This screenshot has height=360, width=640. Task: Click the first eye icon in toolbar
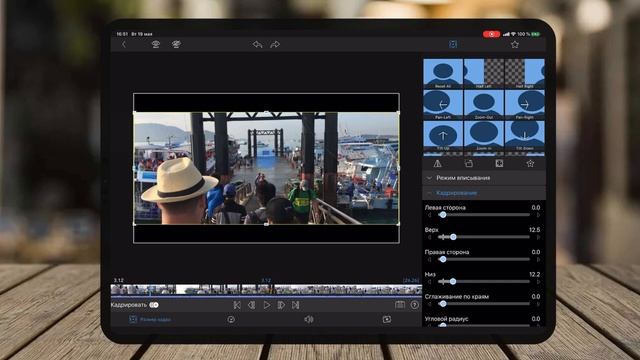click(156, 44)
